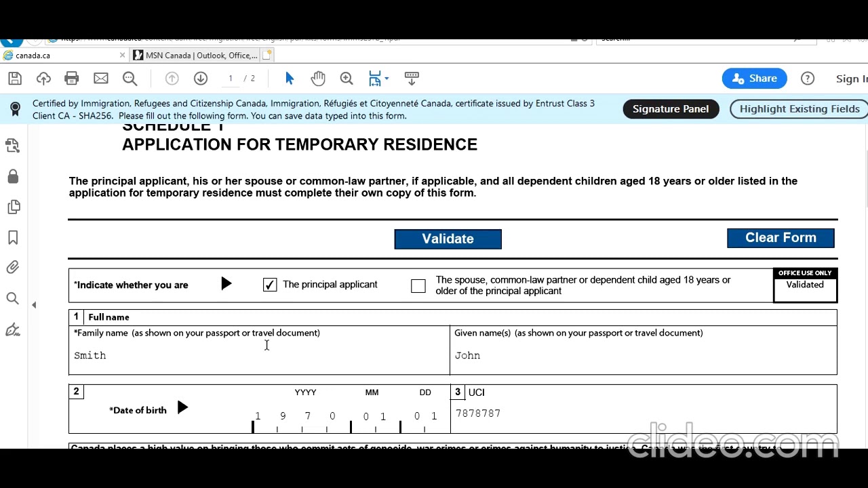Uncheck The principal applicant checkbox
The height and width of the screenshot is (488, 868).
270,285
